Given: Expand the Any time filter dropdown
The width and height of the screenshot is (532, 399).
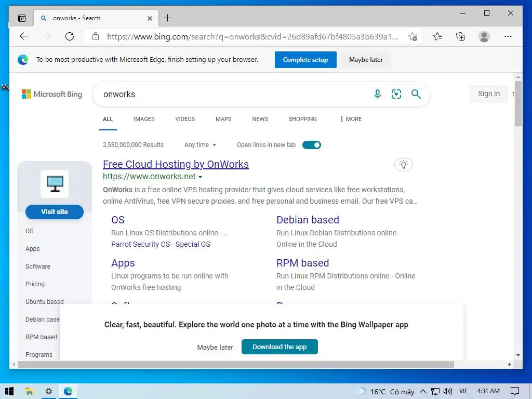Looking at the screenshot, I should 200,145.
